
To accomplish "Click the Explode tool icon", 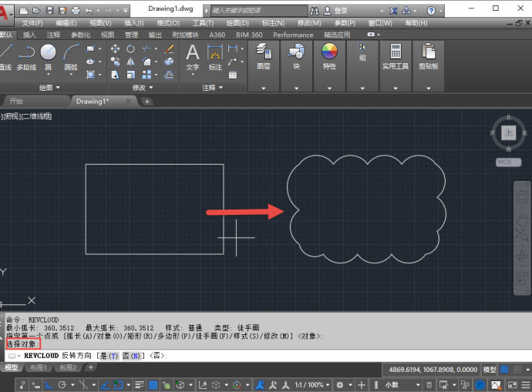I will 169,62.
